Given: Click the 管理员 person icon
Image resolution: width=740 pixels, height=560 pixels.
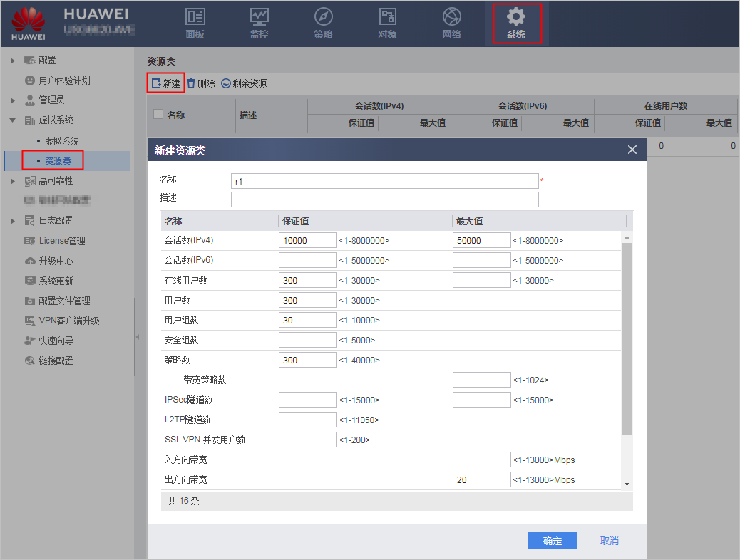Looking at the screenshot, I should click(x=30, y=100).
